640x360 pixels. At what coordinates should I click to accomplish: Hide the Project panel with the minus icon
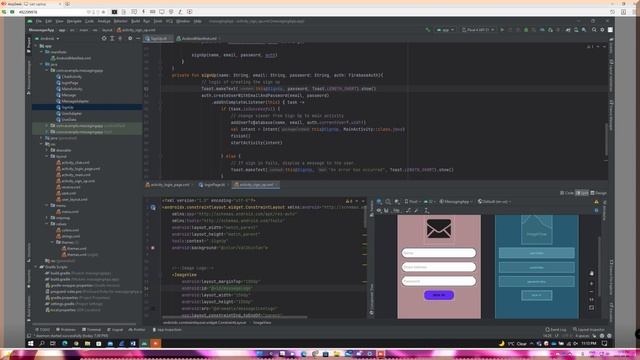coord(138,38)
